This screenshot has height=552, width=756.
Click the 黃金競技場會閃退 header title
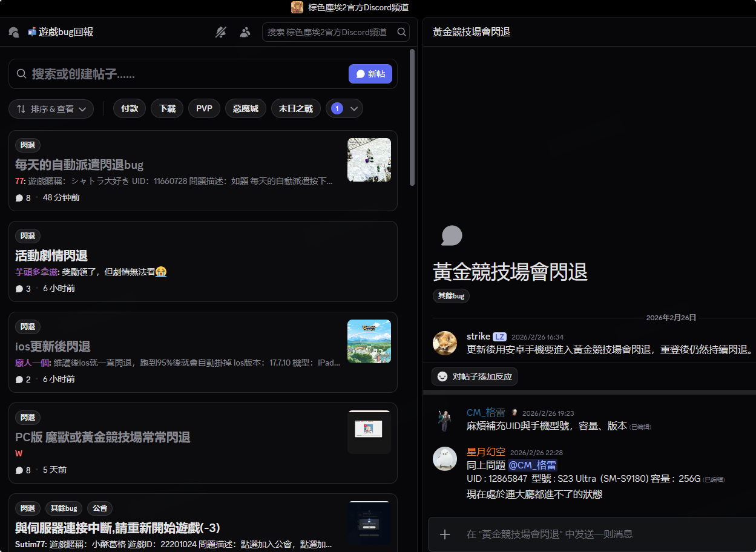pyautogui.click(x=472, y=32)
